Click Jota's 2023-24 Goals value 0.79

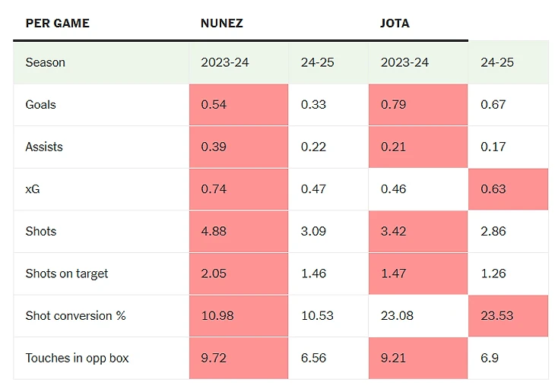point(393,104)
